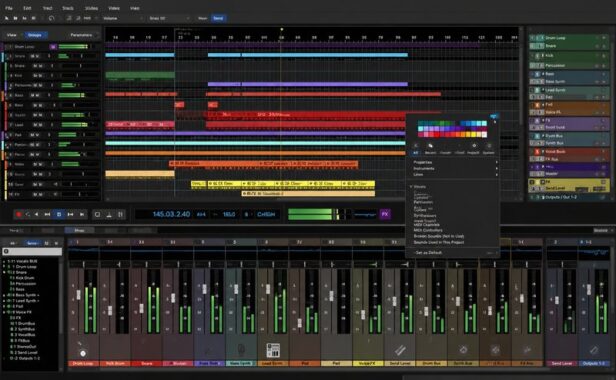Toggle the loop square icon in transport

[x=97, y=214]
